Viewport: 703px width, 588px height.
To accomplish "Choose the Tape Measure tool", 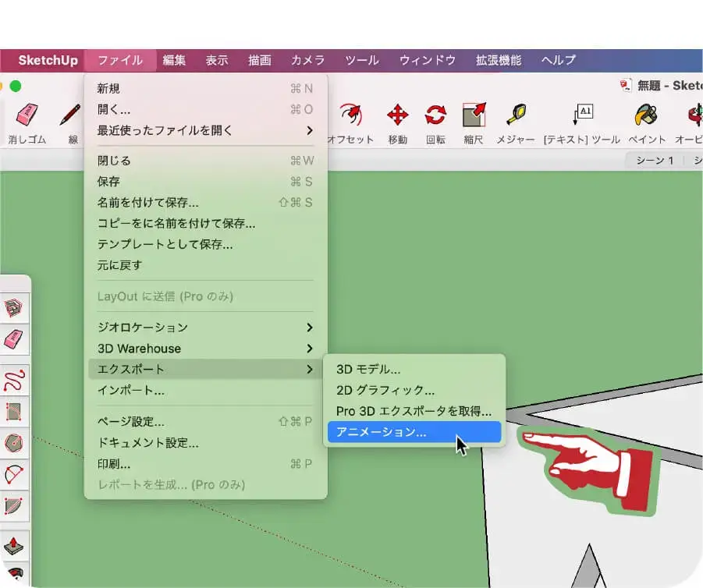I will click(x=516, y=115).
